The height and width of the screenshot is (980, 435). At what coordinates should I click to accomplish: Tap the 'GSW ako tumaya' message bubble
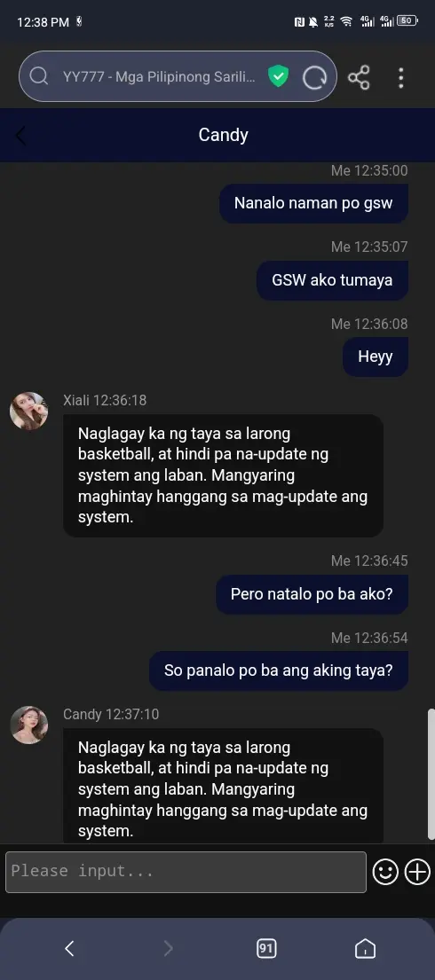[x=332, y=280]
